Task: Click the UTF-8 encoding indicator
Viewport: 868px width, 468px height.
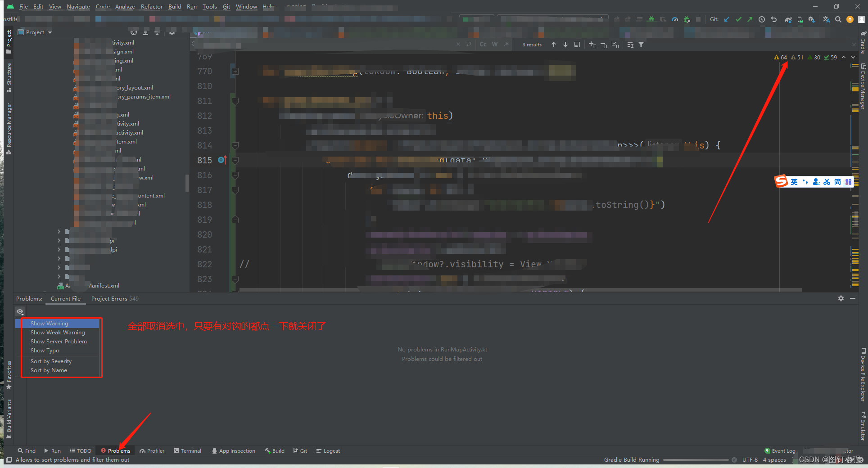Action: click(x=750, y=459)
